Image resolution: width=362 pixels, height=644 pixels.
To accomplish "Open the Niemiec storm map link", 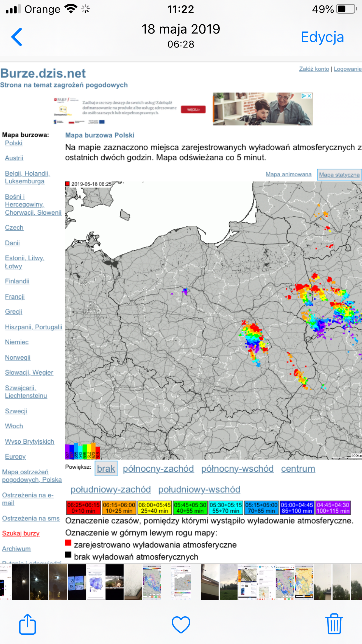I will click(17, 342).
